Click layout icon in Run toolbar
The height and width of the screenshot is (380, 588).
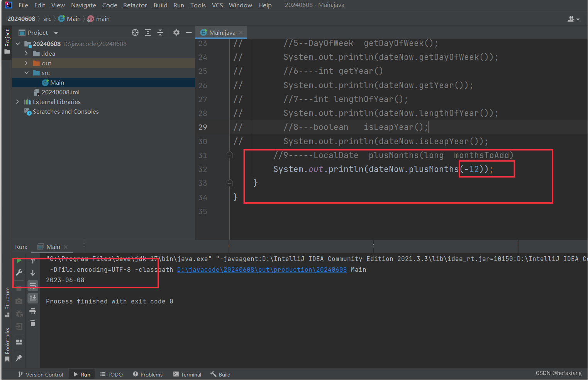pyautogui.click(x=19, y=342)
